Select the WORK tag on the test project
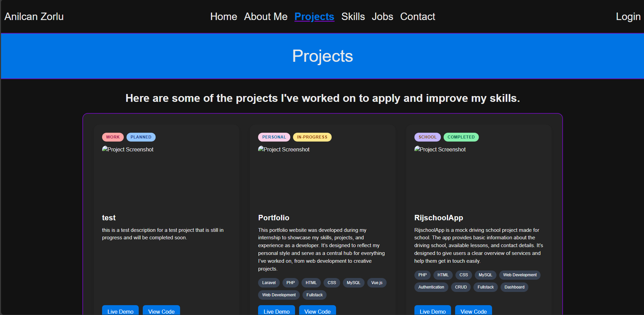 pos(113,137)
